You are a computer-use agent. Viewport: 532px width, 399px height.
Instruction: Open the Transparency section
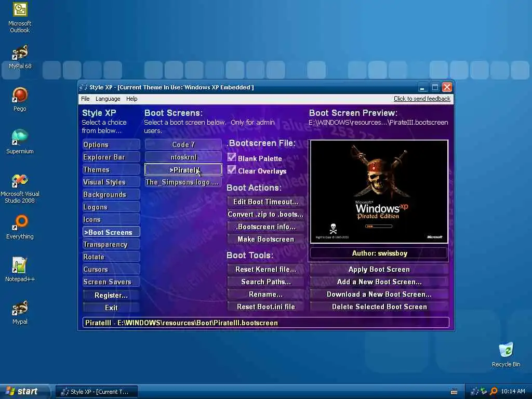pyautogui.click(x=111, y=244)
